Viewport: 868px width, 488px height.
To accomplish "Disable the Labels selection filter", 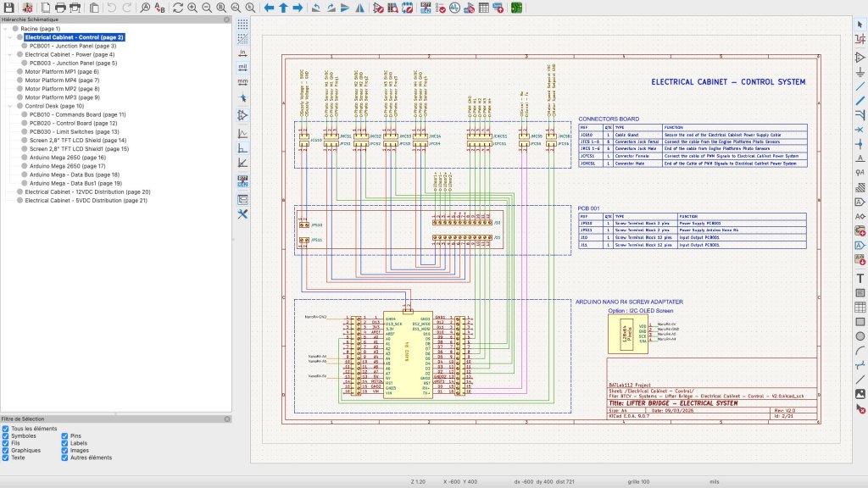I will (x=65, y=443).
